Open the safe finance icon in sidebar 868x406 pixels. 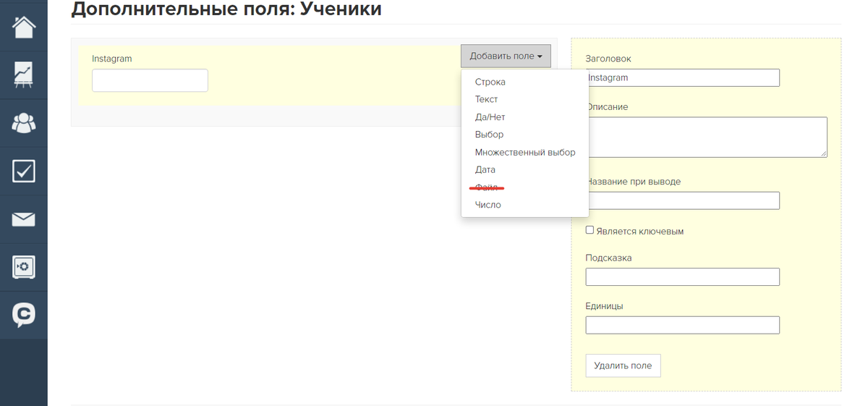pyautogui.click(x=24, y=267)
